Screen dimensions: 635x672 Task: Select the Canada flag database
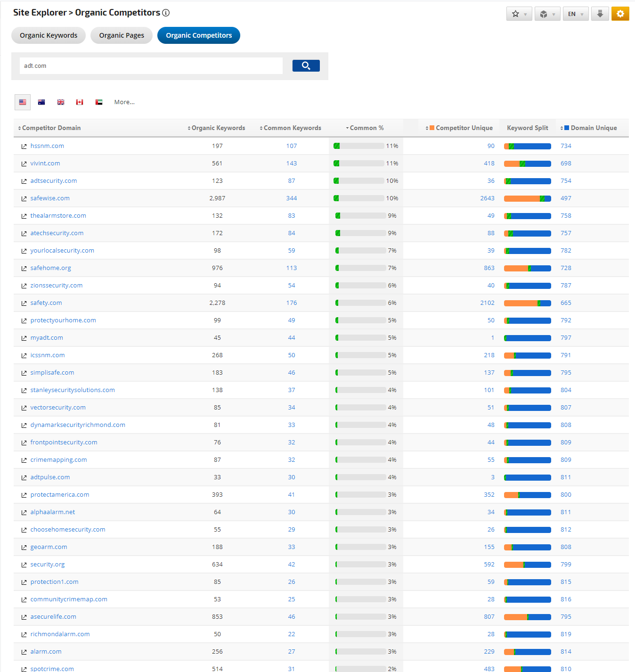click(x=80, y=102)
